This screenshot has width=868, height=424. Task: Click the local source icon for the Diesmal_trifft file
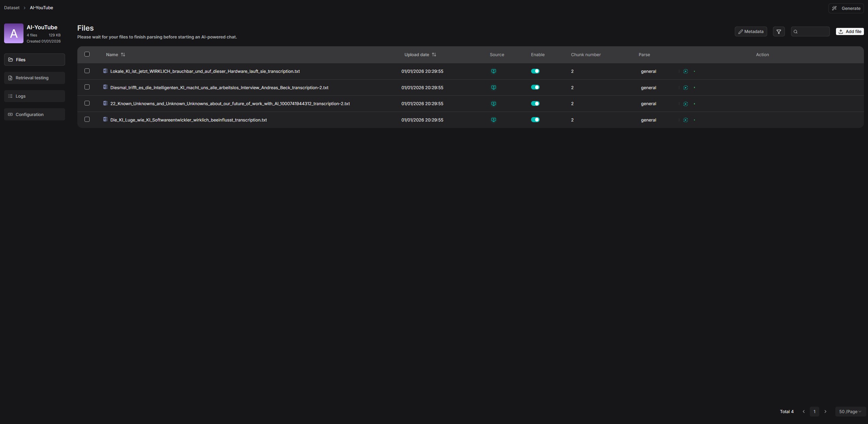click(x=493, y=87)
